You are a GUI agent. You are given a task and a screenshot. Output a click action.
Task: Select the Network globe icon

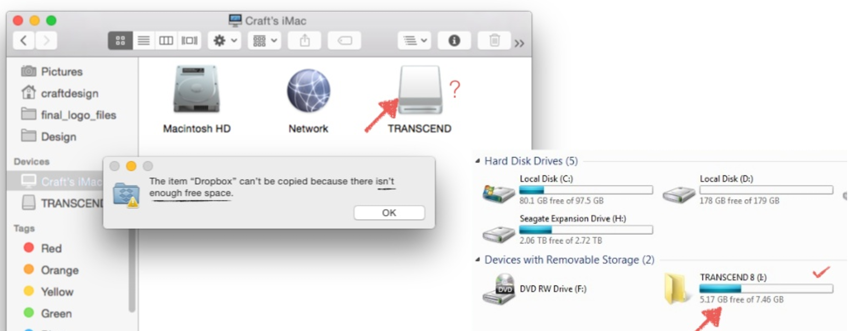click(x=308, y=90)
